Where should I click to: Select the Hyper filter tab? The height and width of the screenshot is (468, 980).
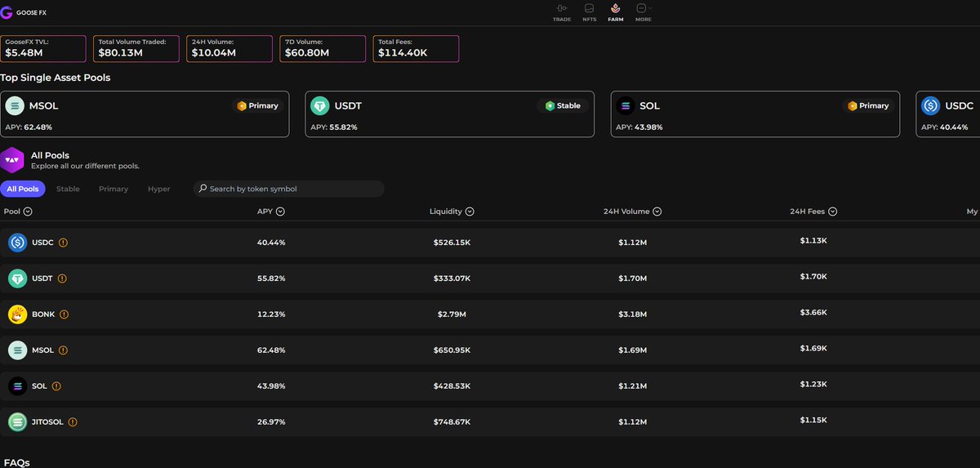[159, 189]
